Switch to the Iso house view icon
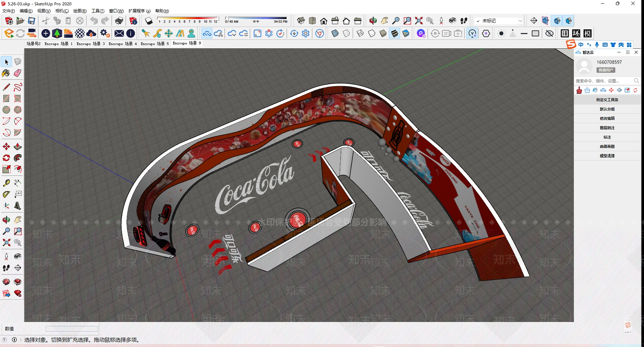 pos(301,21)
